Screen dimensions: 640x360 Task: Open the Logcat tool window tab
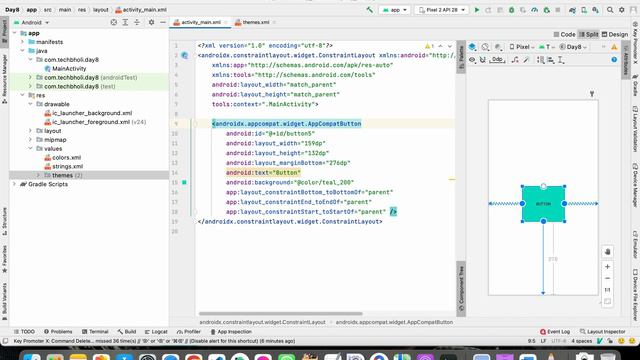click(156, 332)
